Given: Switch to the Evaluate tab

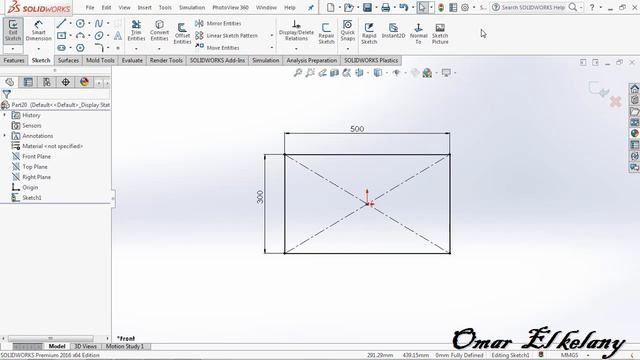Looking at the screenshot, I should click(x=132, y=60).
